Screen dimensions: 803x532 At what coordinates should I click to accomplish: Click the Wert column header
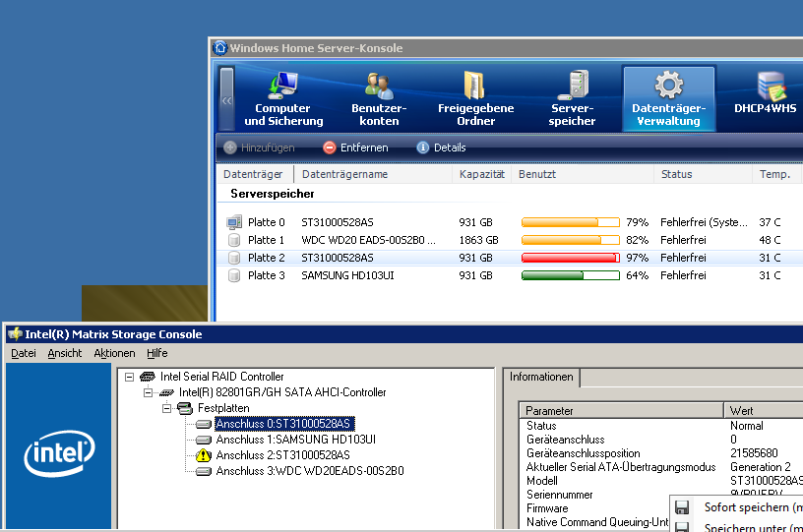764,411
